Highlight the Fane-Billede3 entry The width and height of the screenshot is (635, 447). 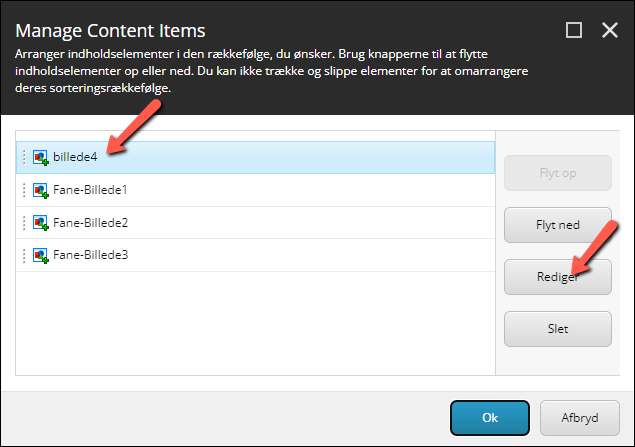point(255,255)
